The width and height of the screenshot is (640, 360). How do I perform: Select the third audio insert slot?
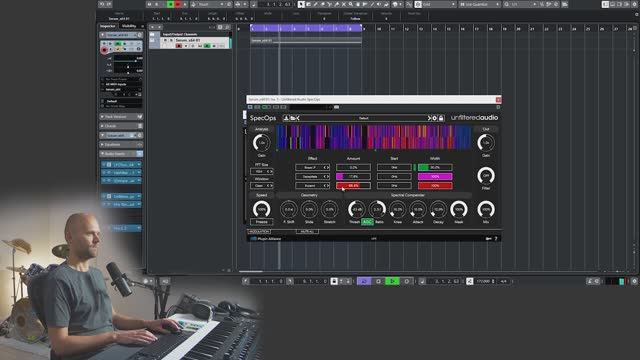point(121,180)
